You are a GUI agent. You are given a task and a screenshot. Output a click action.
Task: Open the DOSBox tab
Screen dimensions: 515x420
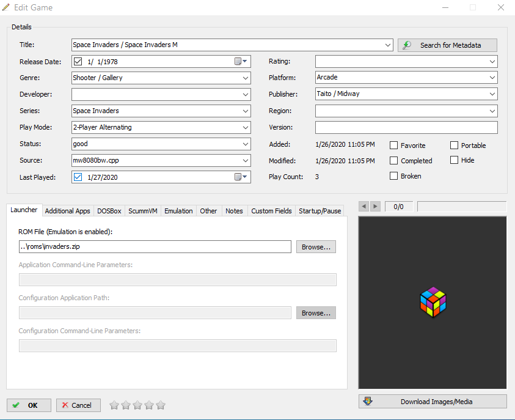click(109, 211)
